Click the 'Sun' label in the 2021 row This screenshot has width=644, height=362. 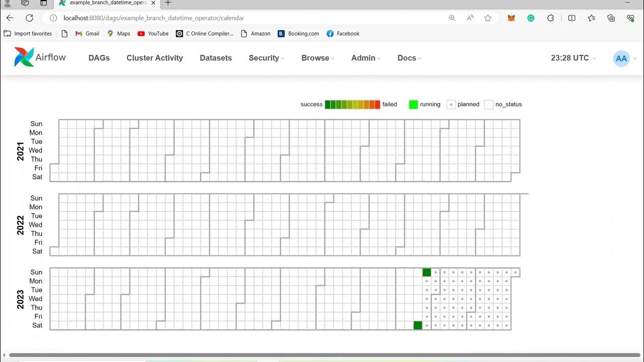coord(36,124)
